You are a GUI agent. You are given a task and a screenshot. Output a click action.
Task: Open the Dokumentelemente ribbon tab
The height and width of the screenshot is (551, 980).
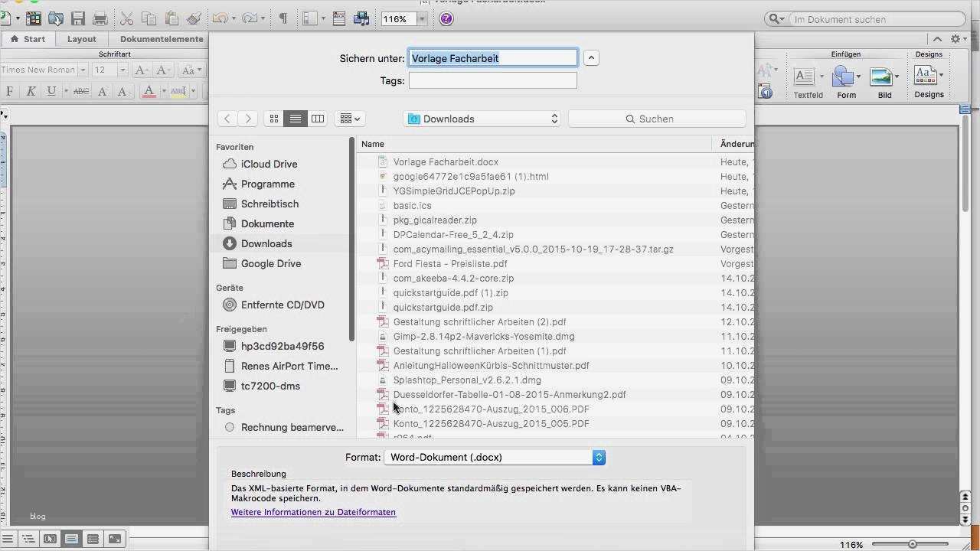162,39
